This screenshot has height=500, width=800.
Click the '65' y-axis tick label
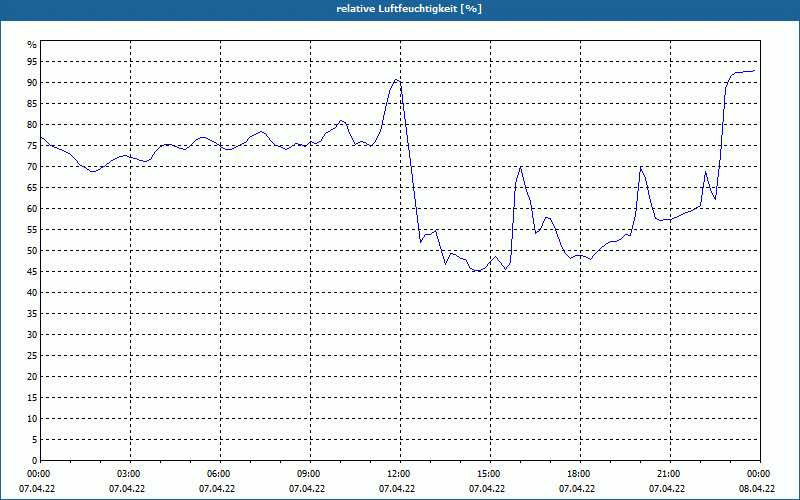[32, 188]
